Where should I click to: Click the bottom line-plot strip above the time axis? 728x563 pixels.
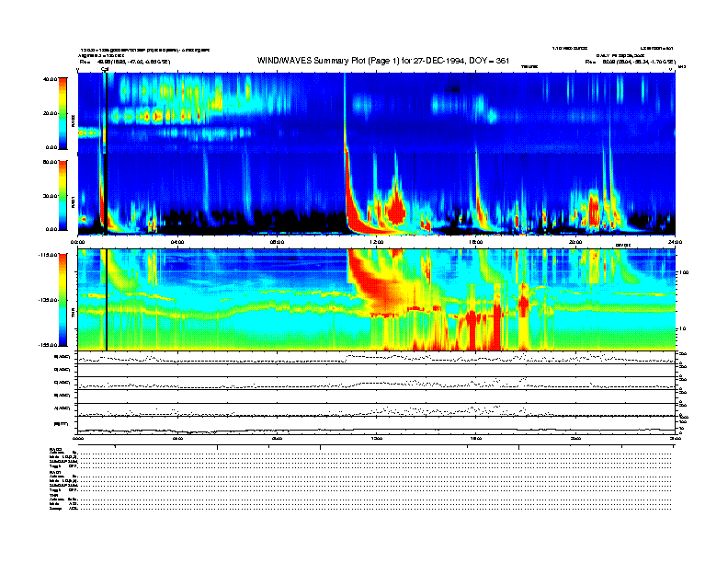(x=377, y=425)
